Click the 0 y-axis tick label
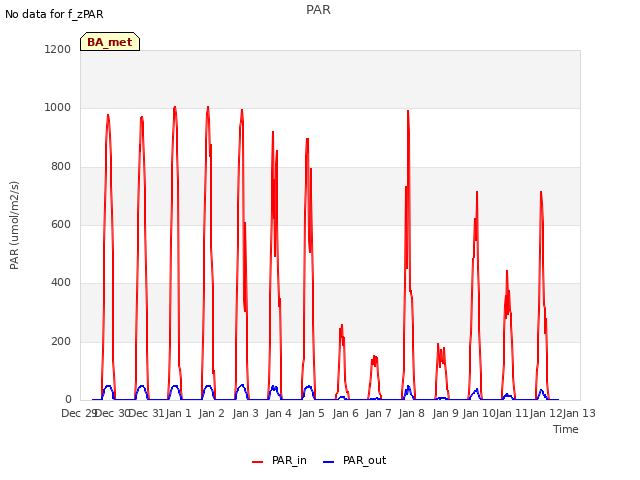640x480 pixels. [68, 399]
